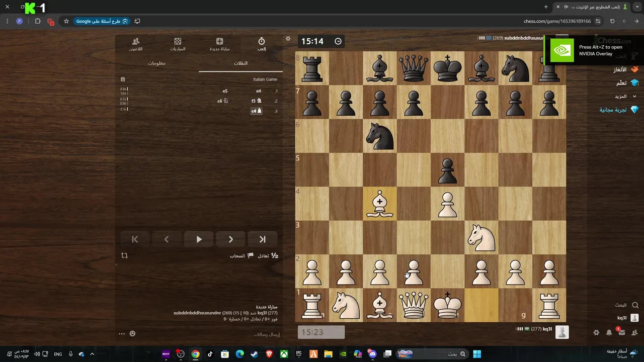Viewport: 644px width, 362px height.
Task: Open Chrome extensions puzzle icon
Action: 38,21
